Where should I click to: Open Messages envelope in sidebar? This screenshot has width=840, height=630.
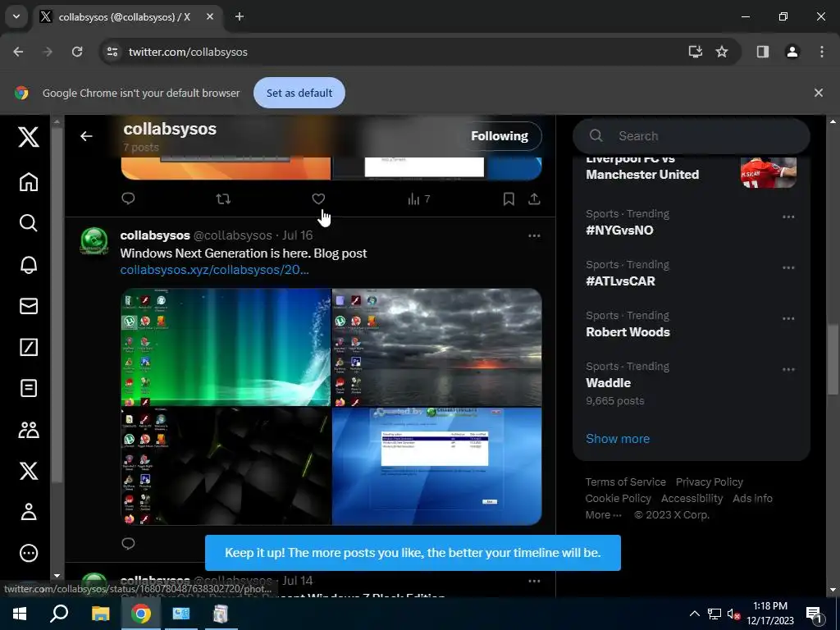coord(29,306)
